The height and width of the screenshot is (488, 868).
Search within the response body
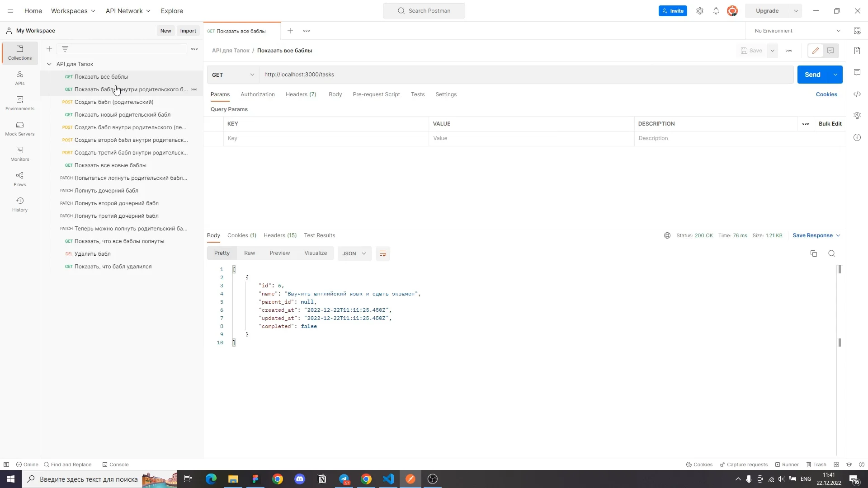pos(832,253)
